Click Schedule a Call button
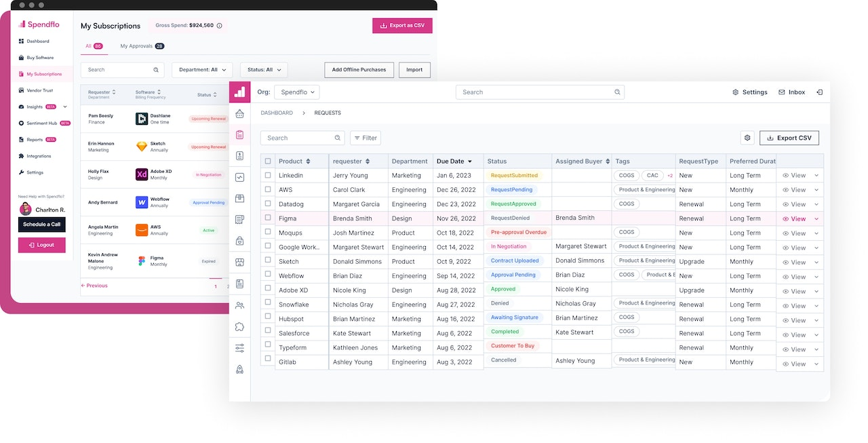 click(x=42, y=225)
